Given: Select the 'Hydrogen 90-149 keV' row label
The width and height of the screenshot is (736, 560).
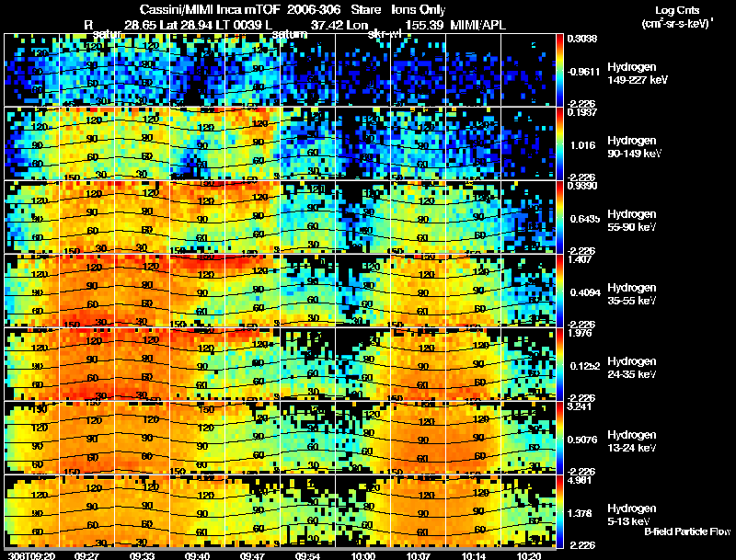Looking at the screenshot, I should pos(634,147).
